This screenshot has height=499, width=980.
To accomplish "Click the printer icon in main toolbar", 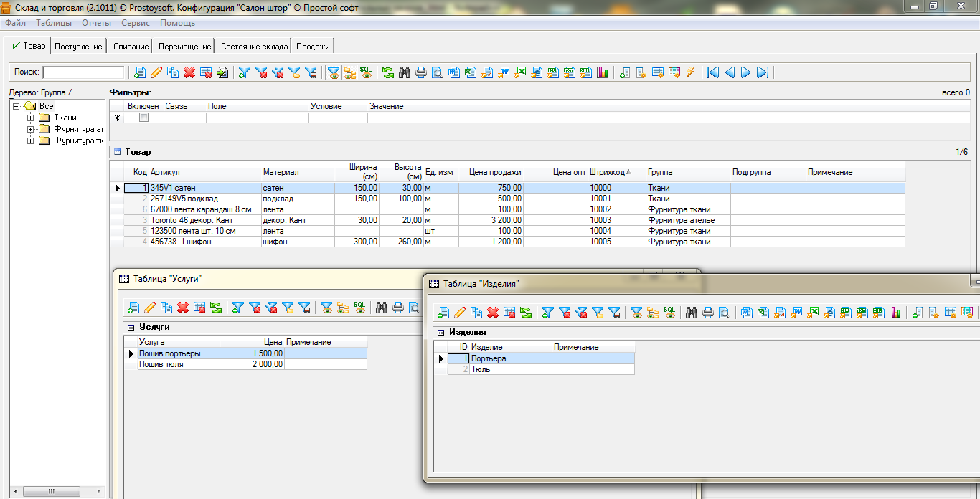I will [421, 72].
